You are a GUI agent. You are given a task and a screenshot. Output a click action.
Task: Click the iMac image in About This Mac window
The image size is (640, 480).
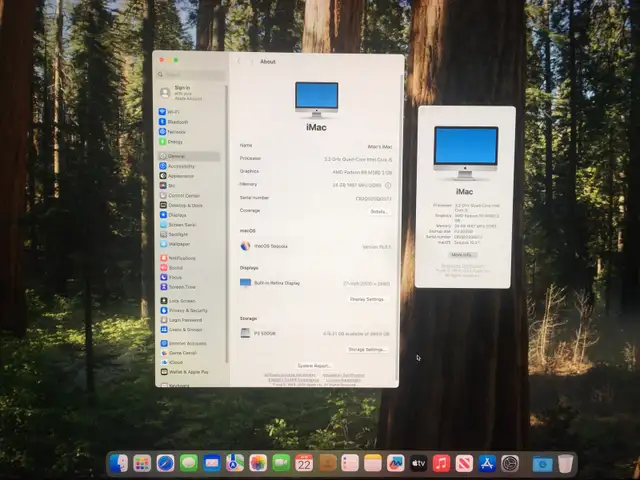[x=466, y=153]
